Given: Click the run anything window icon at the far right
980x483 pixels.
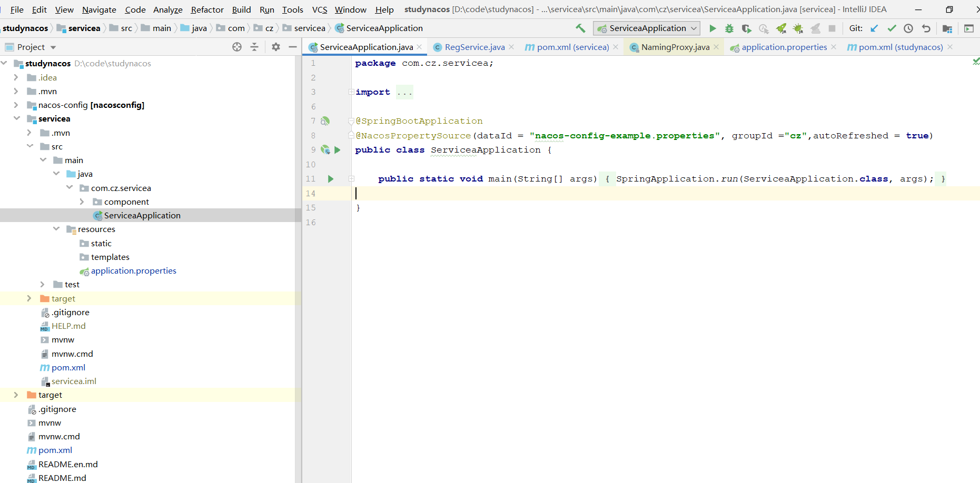Looking at the screenshot, I should [x=969, y=28].
